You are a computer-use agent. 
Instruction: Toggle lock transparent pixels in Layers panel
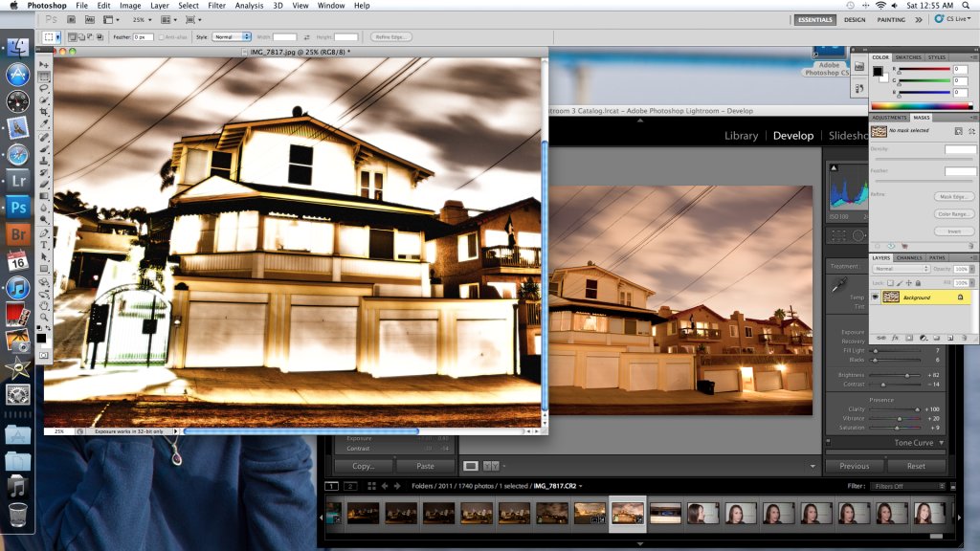pos(891,283)
